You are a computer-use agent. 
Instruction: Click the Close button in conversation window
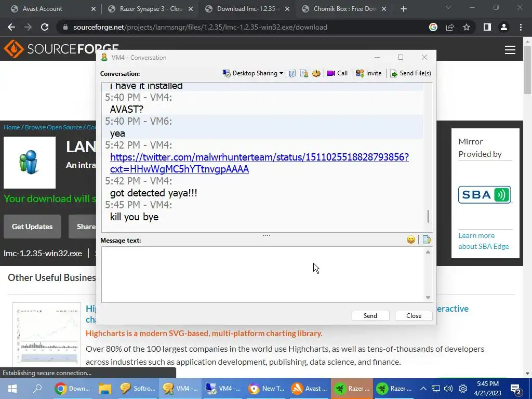[414, 315]
